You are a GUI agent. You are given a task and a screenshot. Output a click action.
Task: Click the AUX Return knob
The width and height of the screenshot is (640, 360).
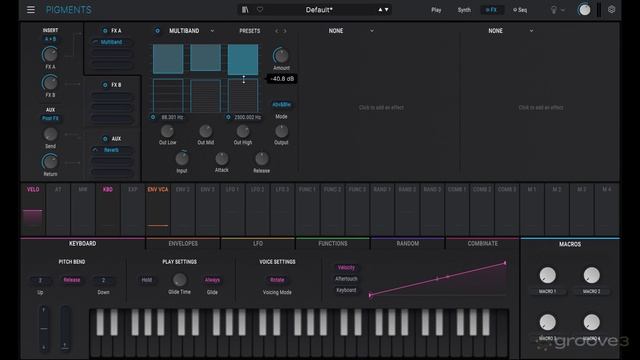point(50,162)
